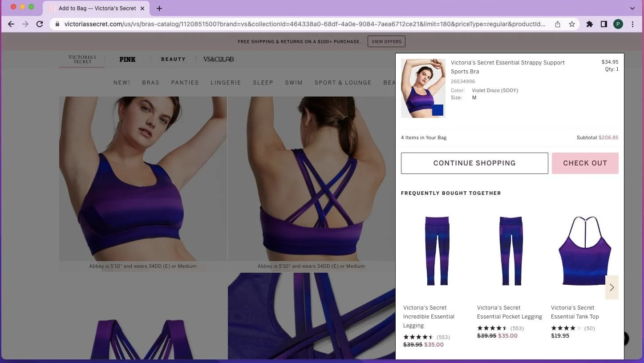Open the Incredible Essential Legging product link

click(x=429, y=317)
